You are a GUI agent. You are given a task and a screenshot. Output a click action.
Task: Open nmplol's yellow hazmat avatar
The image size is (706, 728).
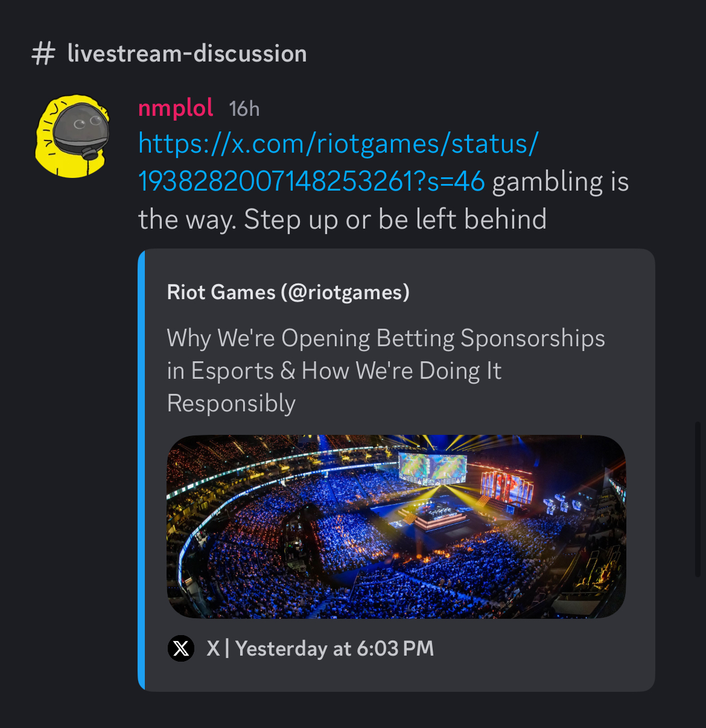pyautogui.click(x=72, y=136)
